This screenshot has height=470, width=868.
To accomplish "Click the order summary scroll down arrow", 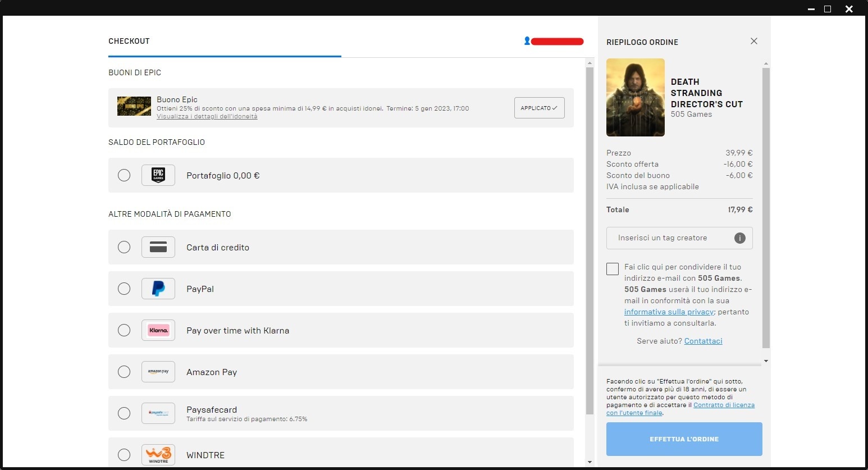I will coord(766,361).
